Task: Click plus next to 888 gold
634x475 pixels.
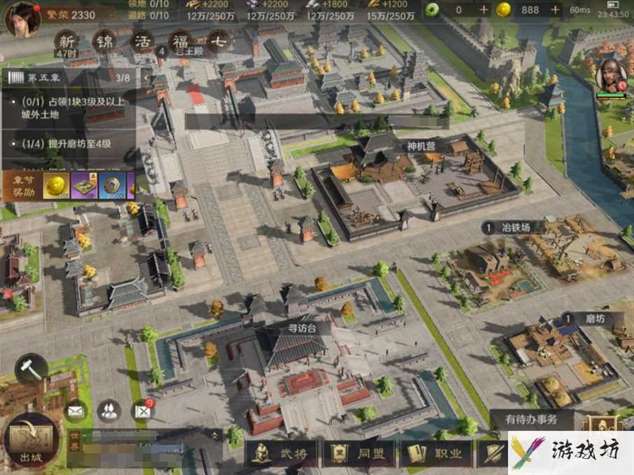Action: [555, 10]
